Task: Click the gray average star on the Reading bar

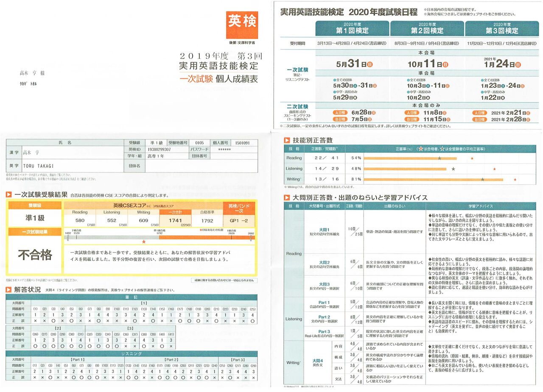Action: tap(439, 158)
